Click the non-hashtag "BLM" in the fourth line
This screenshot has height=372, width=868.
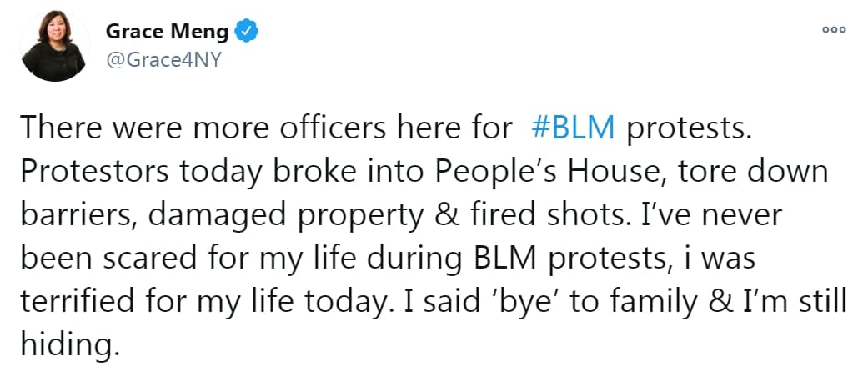[x=503, y=259]
